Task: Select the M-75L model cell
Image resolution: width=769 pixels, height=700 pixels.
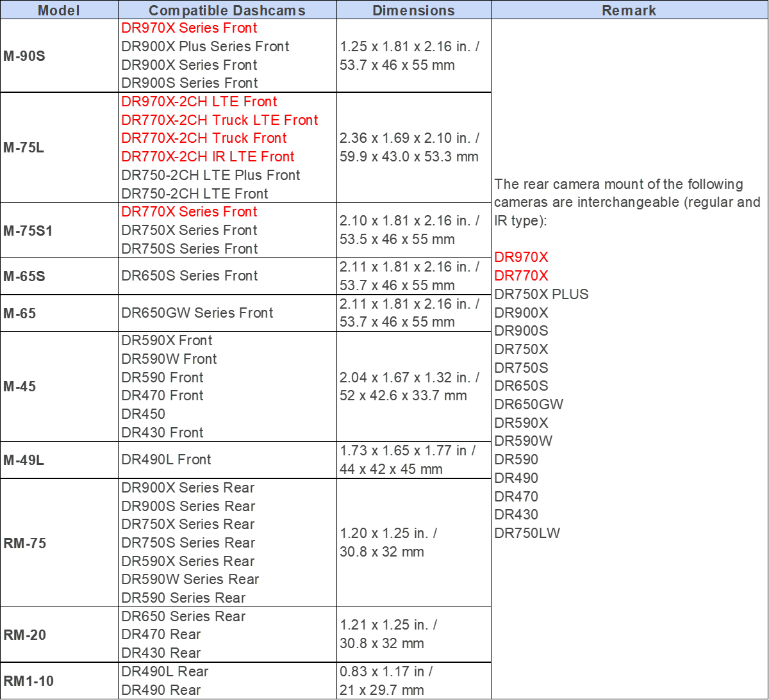Action: click(59, 148)
